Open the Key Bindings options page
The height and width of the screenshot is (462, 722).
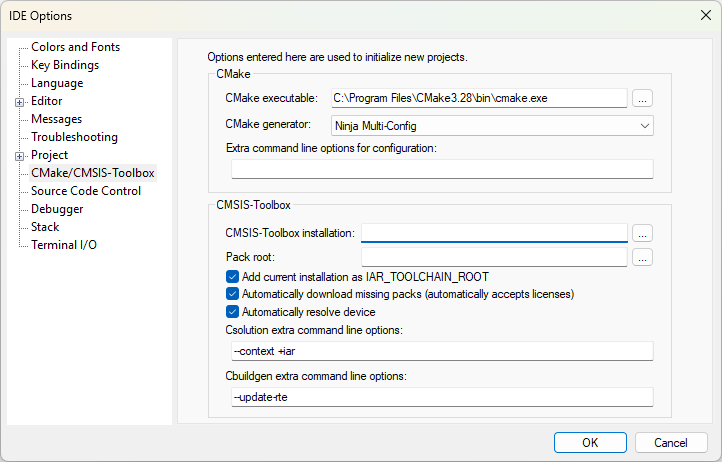[x=65, y=65]
